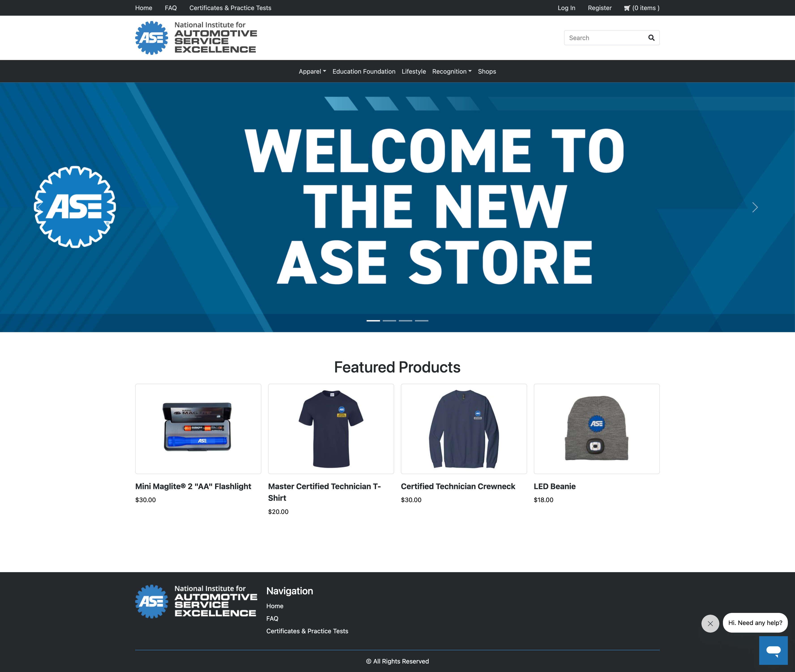The image size is (795, 672).
Task: Click the Register link
Action: coord(600,8)
